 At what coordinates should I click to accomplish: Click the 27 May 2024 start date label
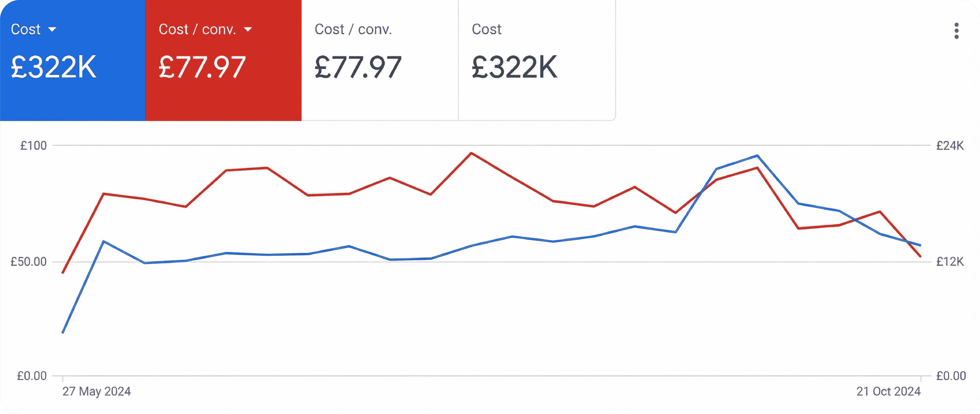(x=97, y=391)
